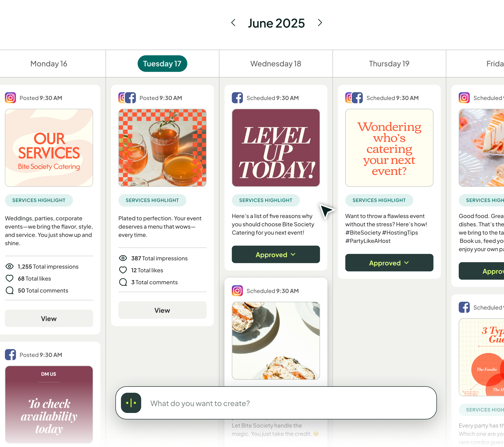Click Instagram icon on Monday's Our Services post
504x447 pixels.
pyautogui.click(x=10, y=98)
